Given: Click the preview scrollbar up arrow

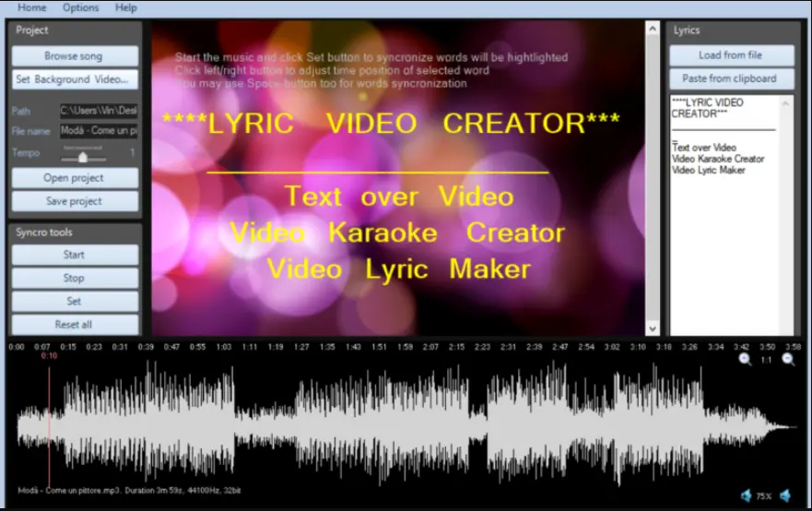Looking at the screenshot, I should click(653, 29).
